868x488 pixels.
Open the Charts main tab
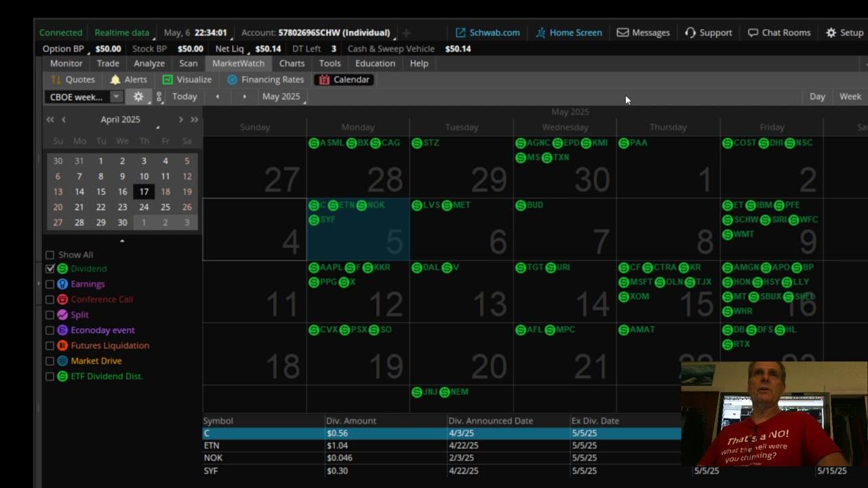tap(292, 64)
